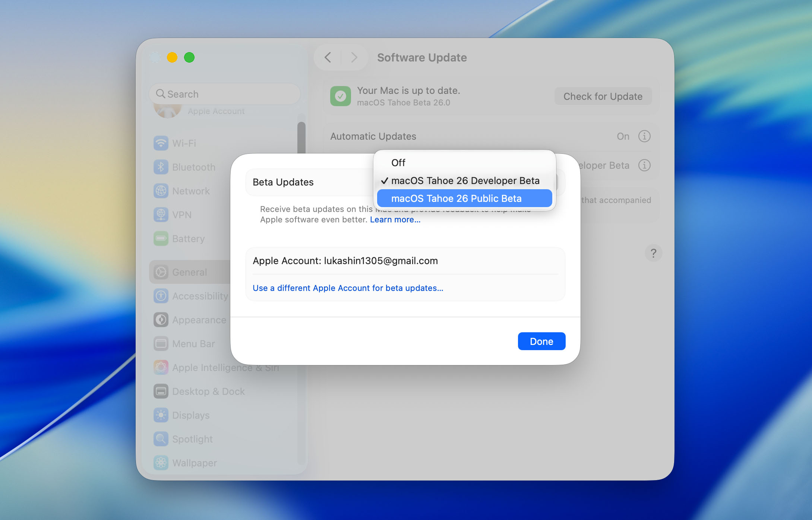812x520 pixels.
Task: Select macOS Tahoe 26 Developer Beta option
Action: coord(465,181)
